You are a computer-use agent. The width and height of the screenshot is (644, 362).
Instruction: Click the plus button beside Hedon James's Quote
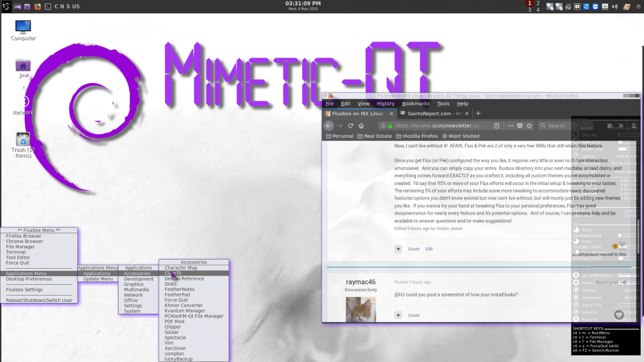398,249
